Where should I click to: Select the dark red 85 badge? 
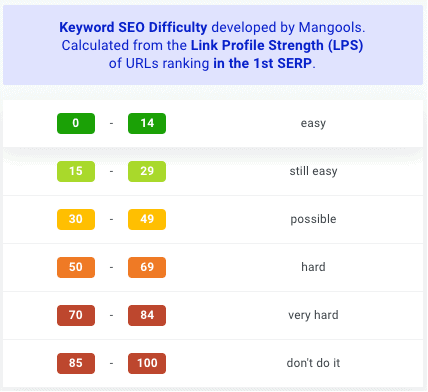76,363
